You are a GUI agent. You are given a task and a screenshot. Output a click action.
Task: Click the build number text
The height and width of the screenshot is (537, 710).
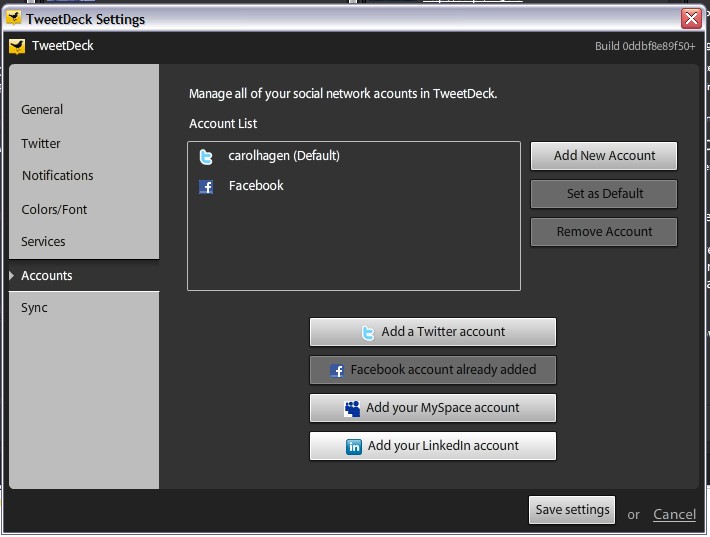tap(645, 46)
